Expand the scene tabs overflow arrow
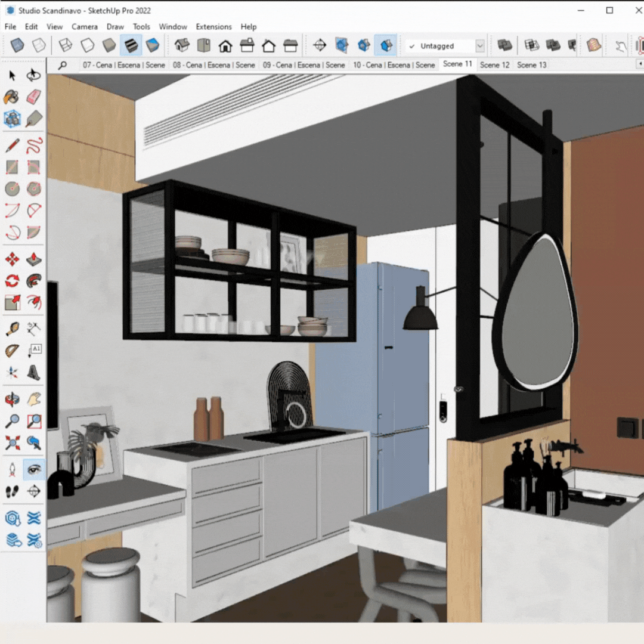This screenshot has width=644, height=644. [x=640, y=64]
